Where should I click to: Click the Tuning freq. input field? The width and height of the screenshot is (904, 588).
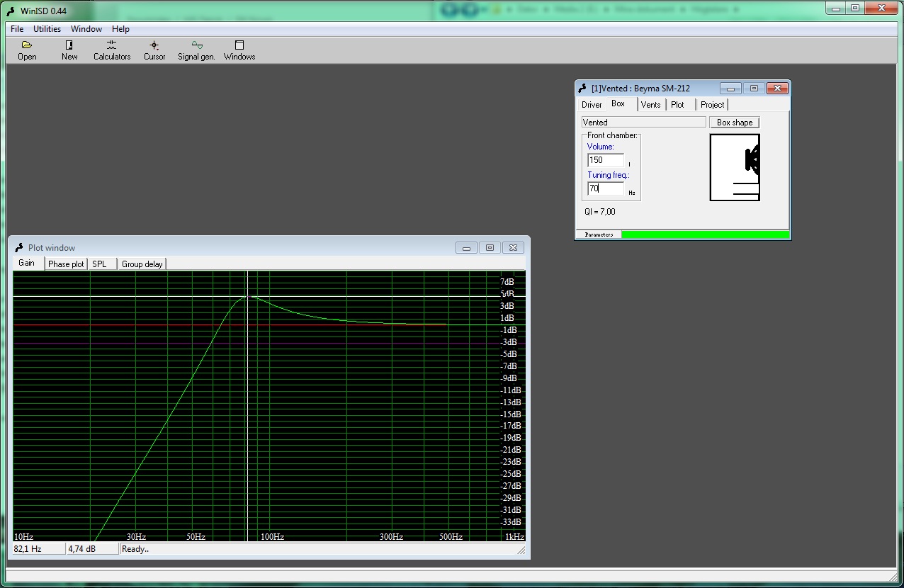[606, 188]
